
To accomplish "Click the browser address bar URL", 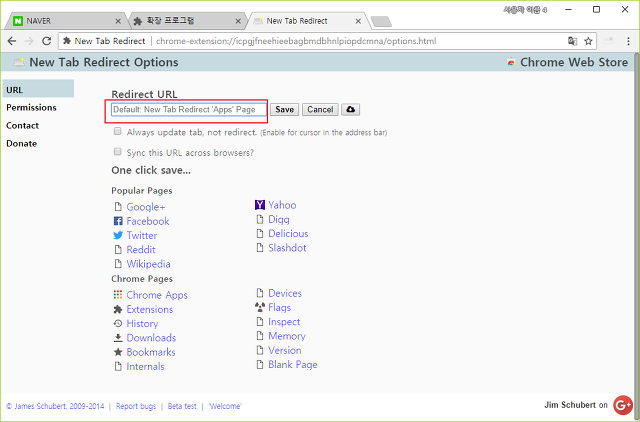I will pos(296,41).
